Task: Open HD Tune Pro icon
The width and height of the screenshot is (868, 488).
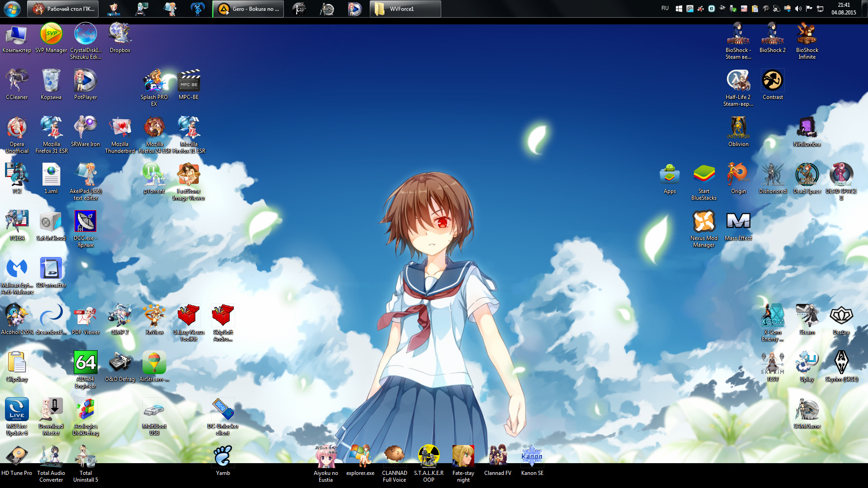Action: pyautogui.click(x=17, y=461)
